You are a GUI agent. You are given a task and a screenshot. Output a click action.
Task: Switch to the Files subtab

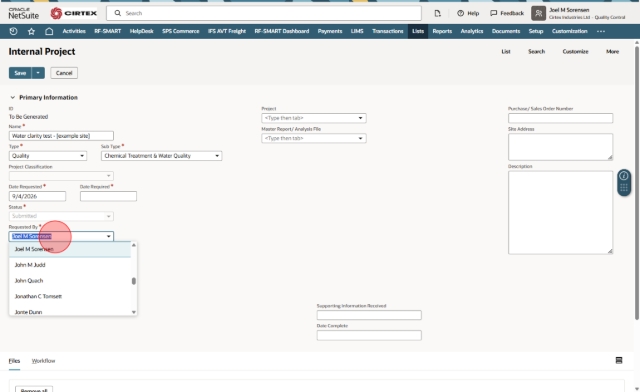click(14, 361)
